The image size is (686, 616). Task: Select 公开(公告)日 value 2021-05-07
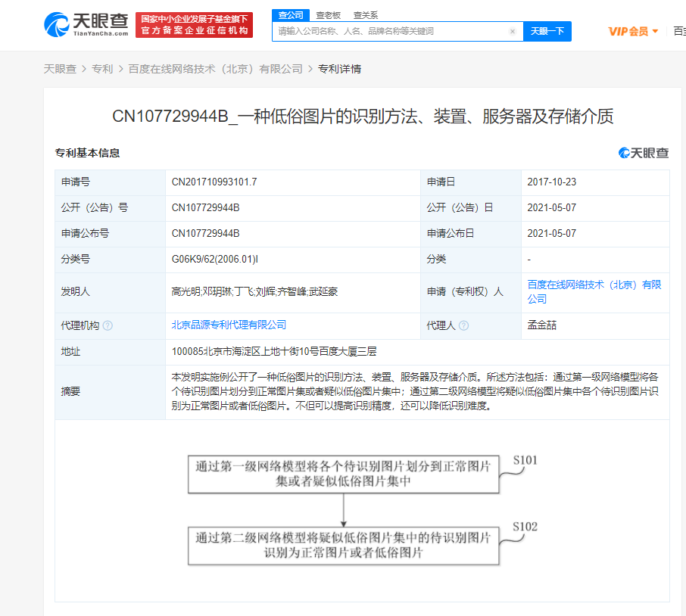pos(552,207)
